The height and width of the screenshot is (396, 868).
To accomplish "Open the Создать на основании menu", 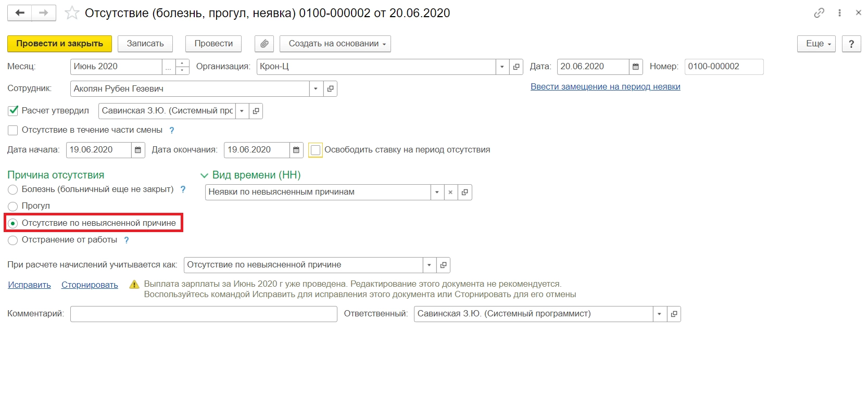I will tap(335, 44).
